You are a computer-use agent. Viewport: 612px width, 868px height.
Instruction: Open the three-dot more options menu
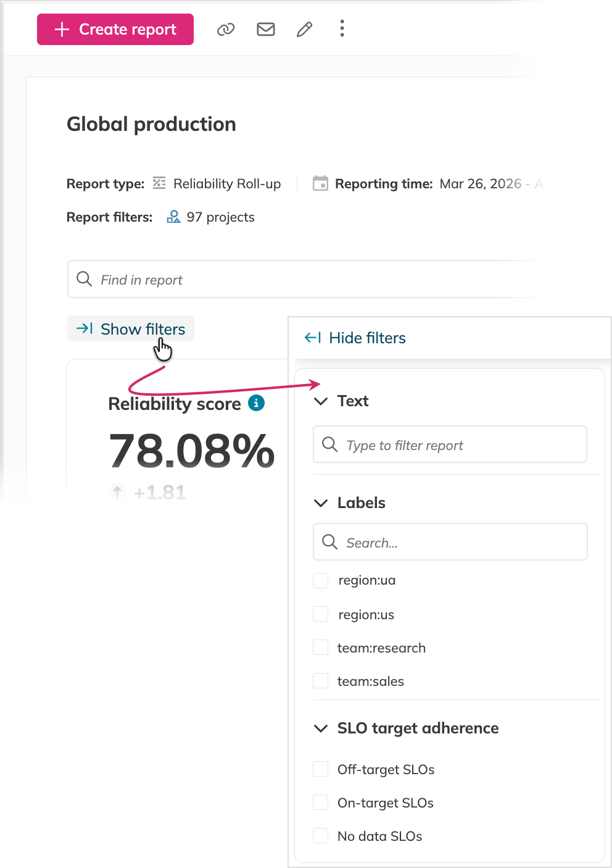(342, 29)
